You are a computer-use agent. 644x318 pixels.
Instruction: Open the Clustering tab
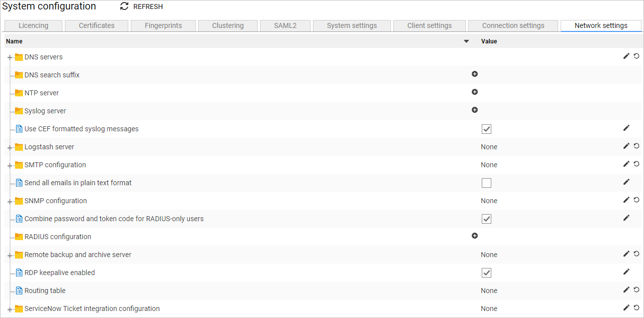[x=228, y=25]
